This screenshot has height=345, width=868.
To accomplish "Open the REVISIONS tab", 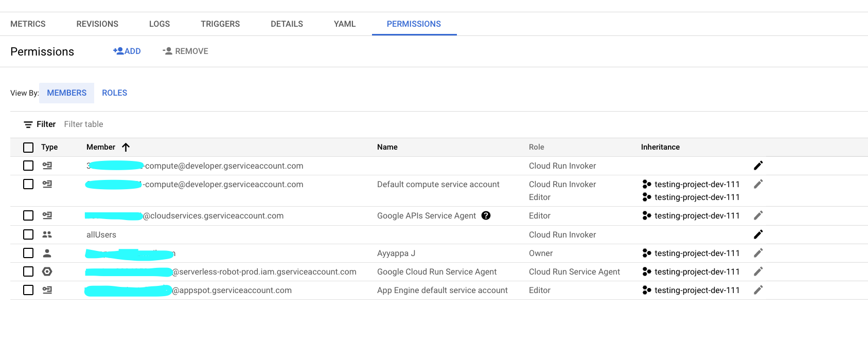I will tap(97, 24).
